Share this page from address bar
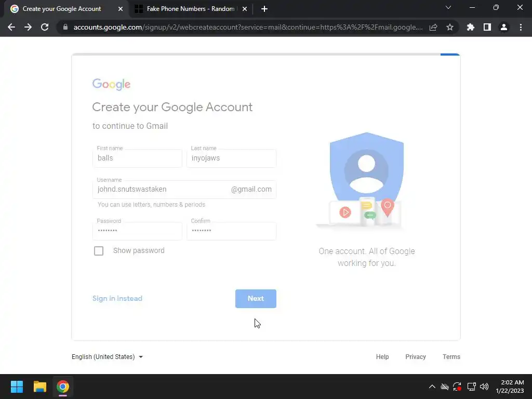 433,27
